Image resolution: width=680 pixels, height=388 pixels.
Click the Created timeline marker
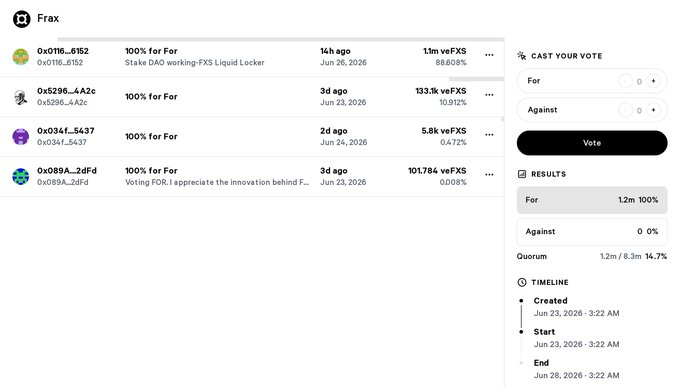tap(521, 300)
